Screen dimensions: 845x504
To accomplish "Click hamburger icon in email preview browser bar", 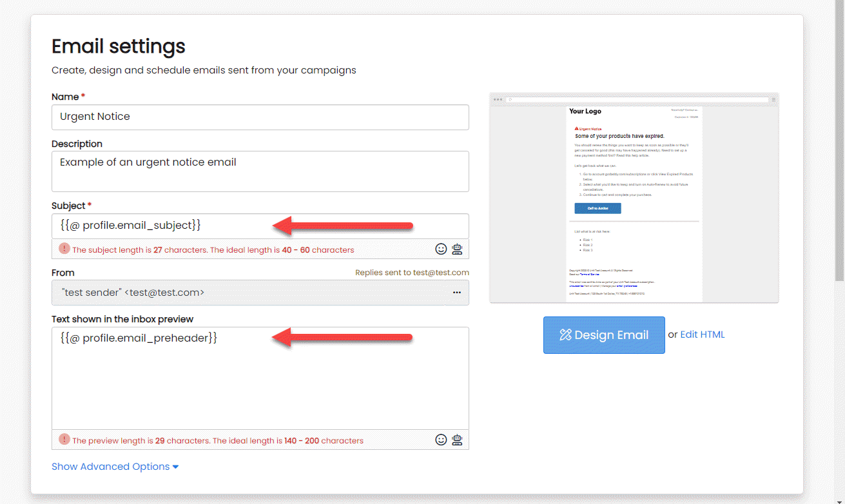I will pos(773,99).
